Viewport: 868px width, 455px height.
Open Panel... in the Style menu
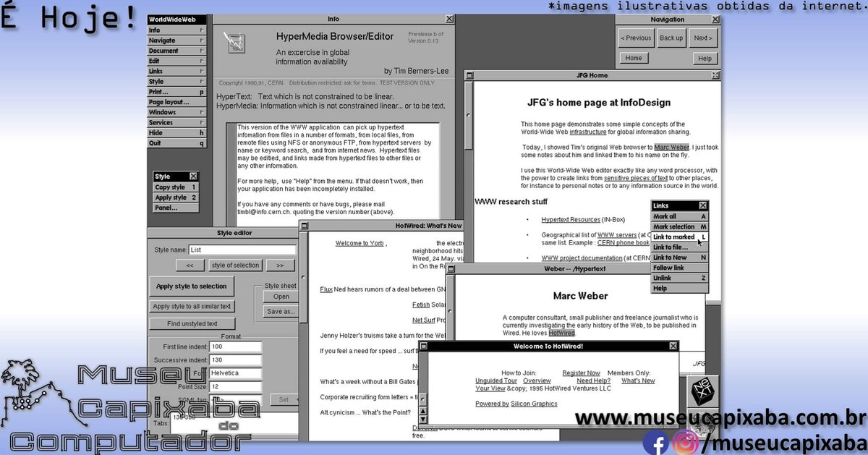[x=176, y=208]
